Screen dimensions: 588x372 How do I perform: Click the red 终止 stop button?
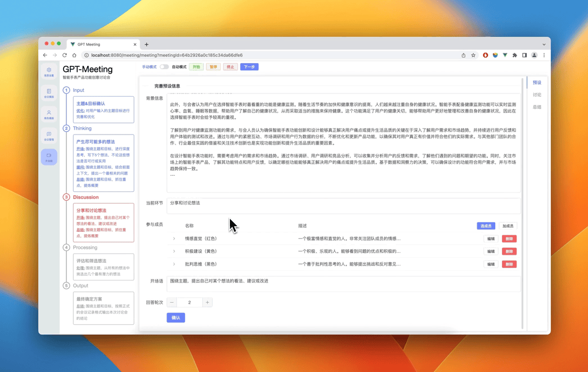230,67
